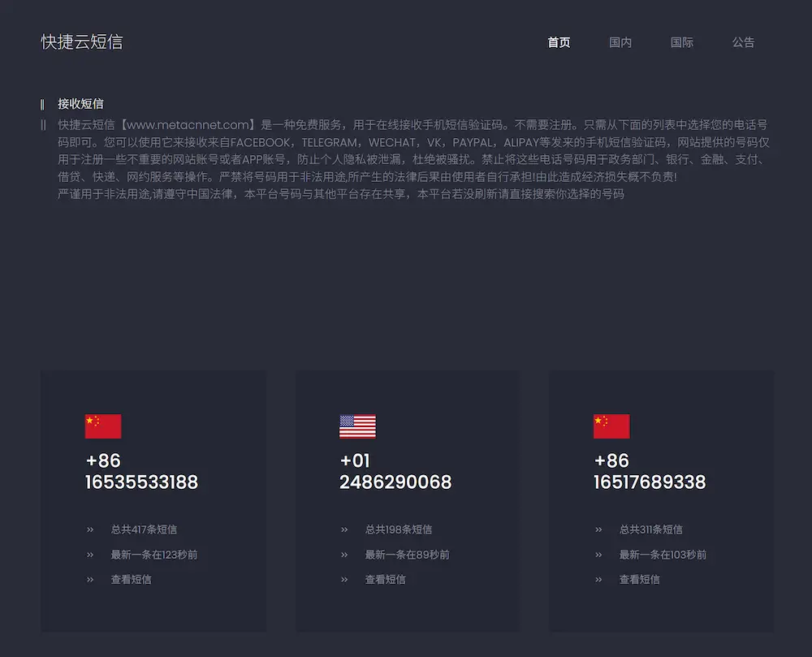Image resolution: width=812 pixels, height=657 pixels.
Task: Click the chevron icon beside 最新一条在123秒前
Action: pos(90,555)
